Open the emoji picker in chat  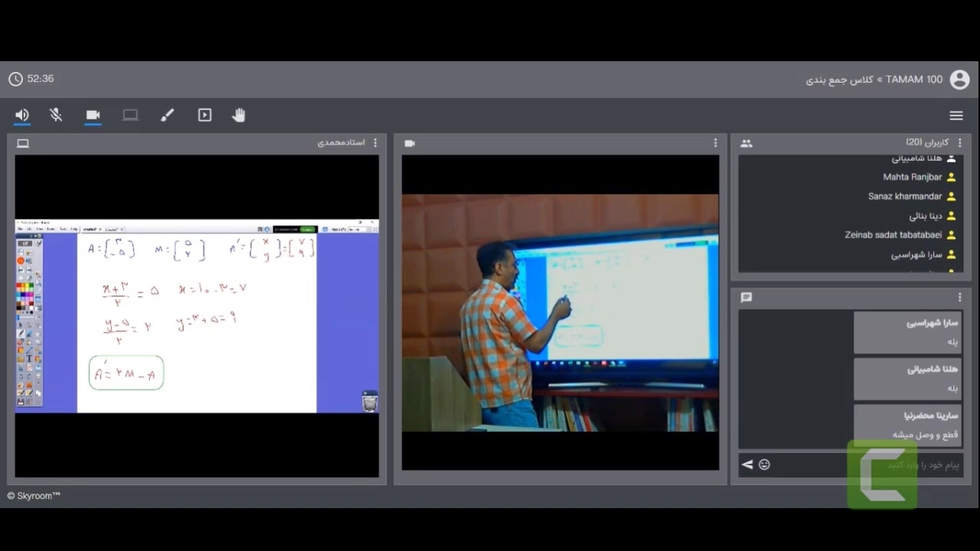pyautogui.click(x=764, y=465)
